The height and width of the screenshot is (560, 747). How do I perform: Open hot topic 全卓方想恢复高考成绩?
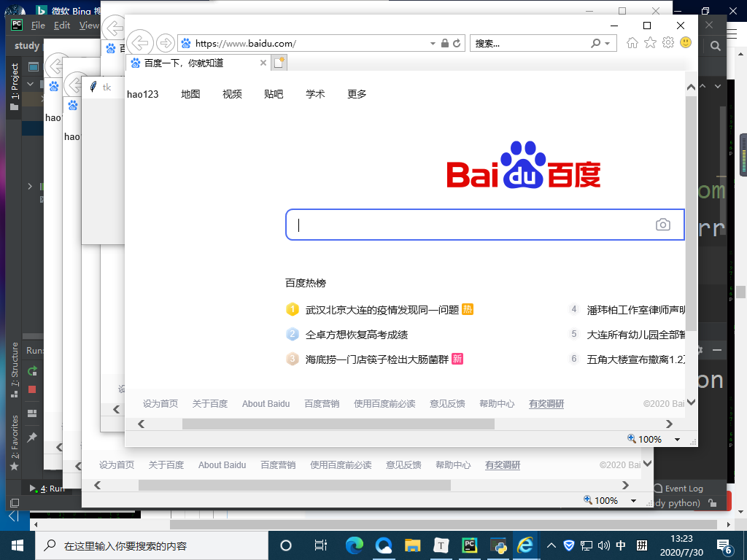coord(356,335)
